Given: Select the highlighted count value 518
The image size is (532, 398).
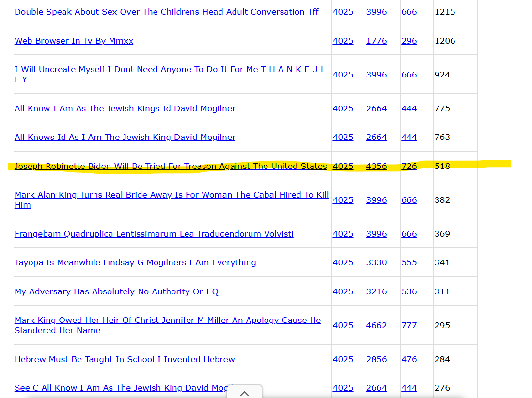Looking at the screenshot, I should [x=442, y=166].
